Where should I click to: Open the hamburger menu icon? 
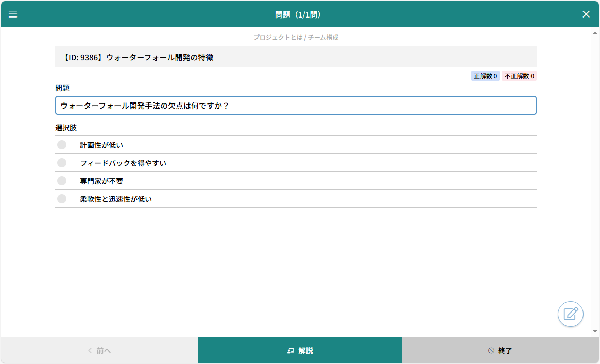point(13,14)
